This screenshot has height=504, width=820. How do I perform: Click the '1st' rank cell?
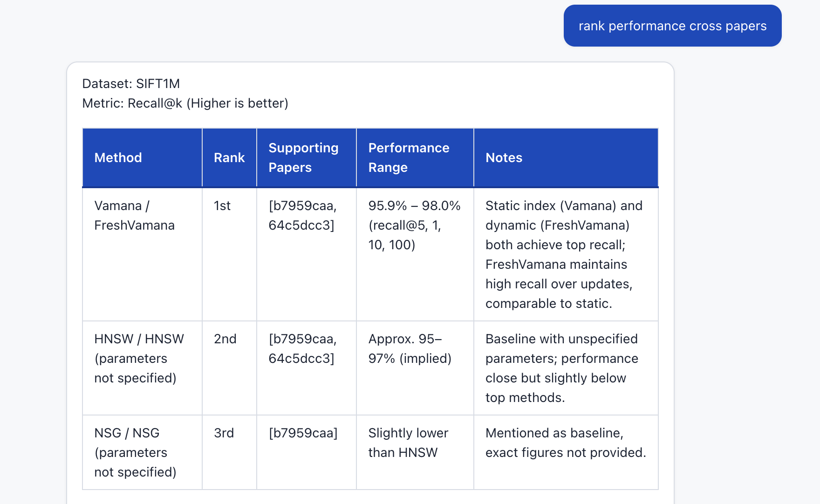click(x=222, y=205)
